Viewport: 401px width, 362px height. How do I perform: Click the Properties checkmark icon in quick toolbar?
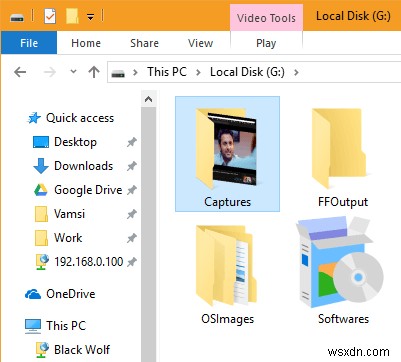point(50,16)
